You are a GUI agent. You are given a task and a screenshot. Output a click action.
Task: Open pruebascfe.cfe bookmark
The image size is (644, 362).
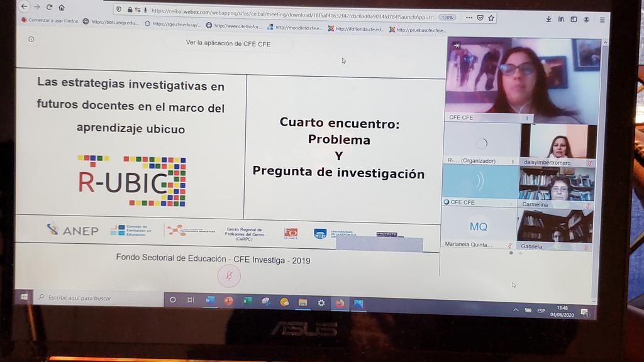(x=418, y=30)
